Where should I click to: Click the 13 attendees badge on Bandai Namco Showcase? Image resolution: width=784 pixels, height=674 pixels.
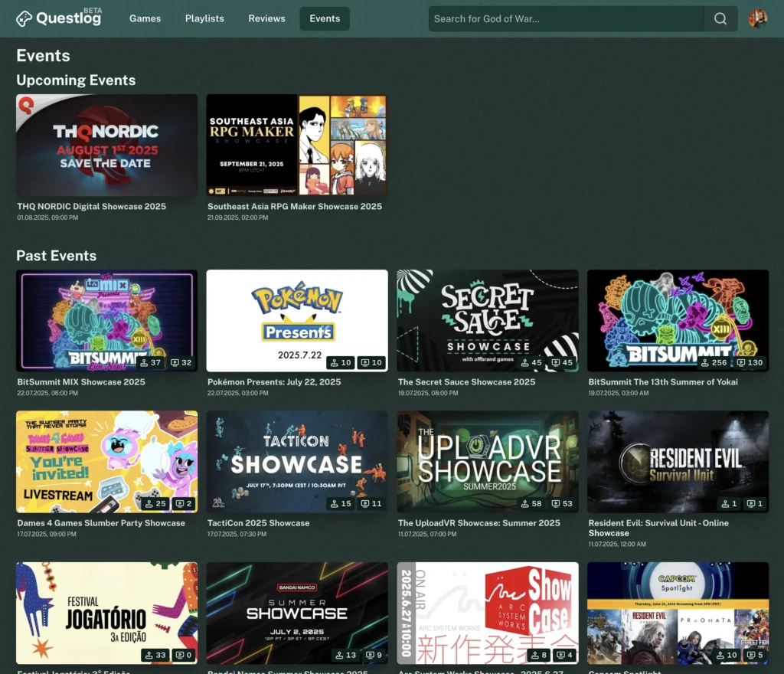tap(345, 655)
